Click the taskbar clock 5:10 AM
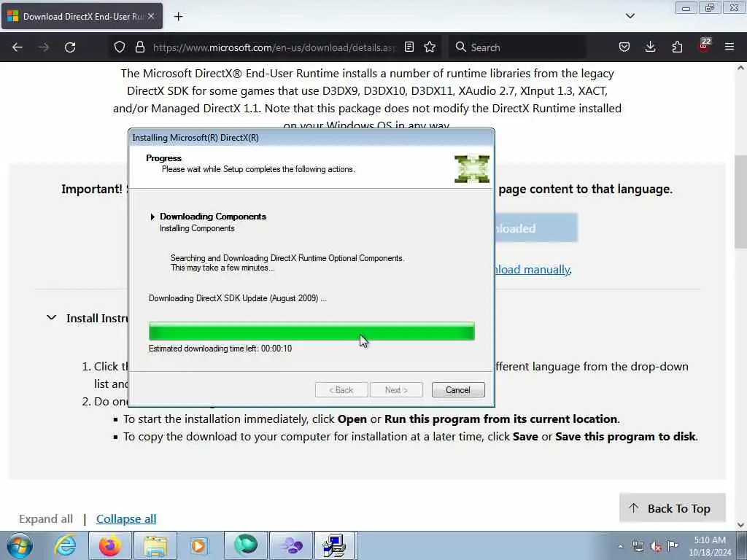Image resolution: width=747 pixels, height=560 pixels. coord(710,545)
